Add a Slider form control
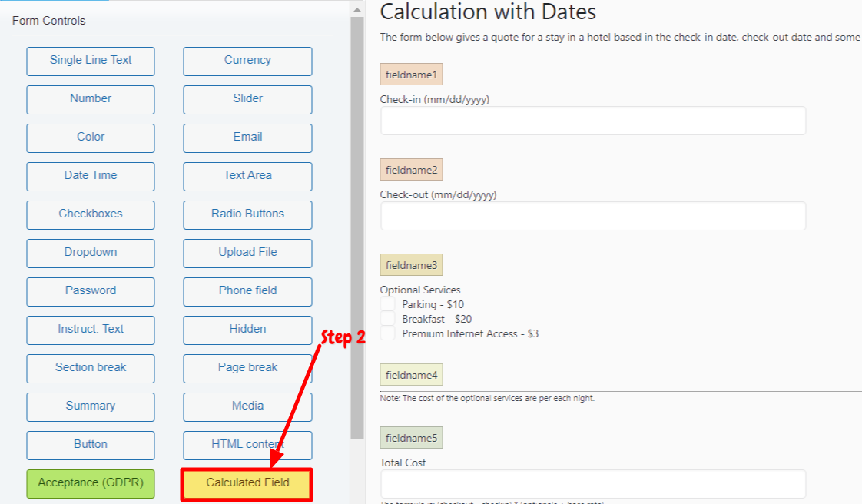 pyautogui.click(x=247, y=99)
